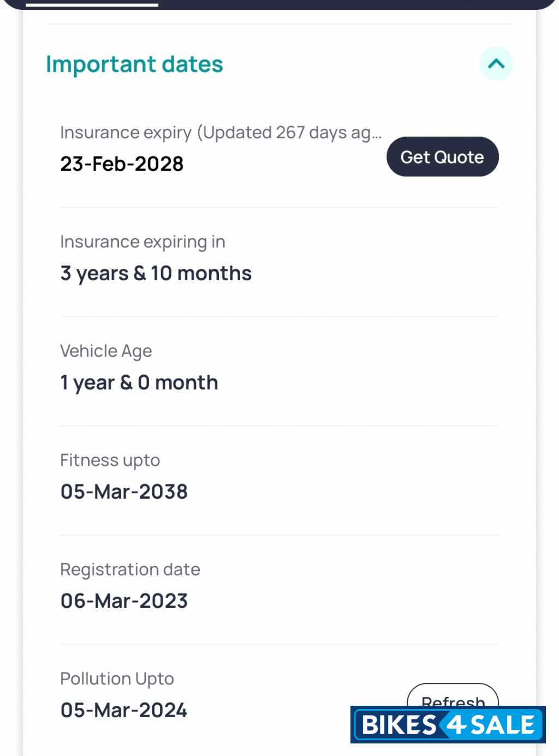Image resolution: width=559 pixels, height=756 pixels.
Task: Select the '1 year & 0 month' value
Action: tap(139, 382)
